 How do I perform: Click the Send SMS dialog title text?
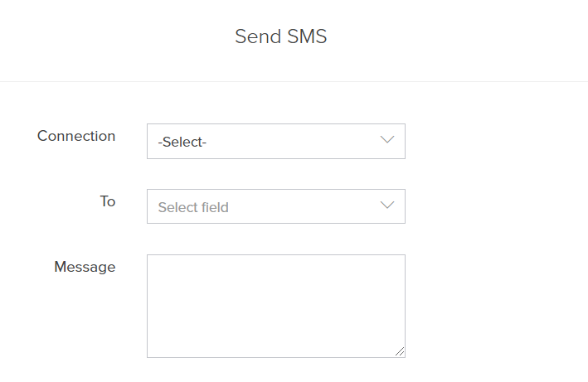click(x=281, y=36)
